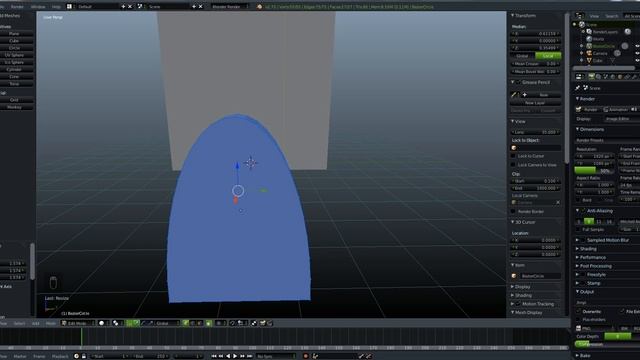This screenshot has height=360, width=640.
Task: Enable Render Border checkbox
Action: pyautogui.click(x=513, y=211)
